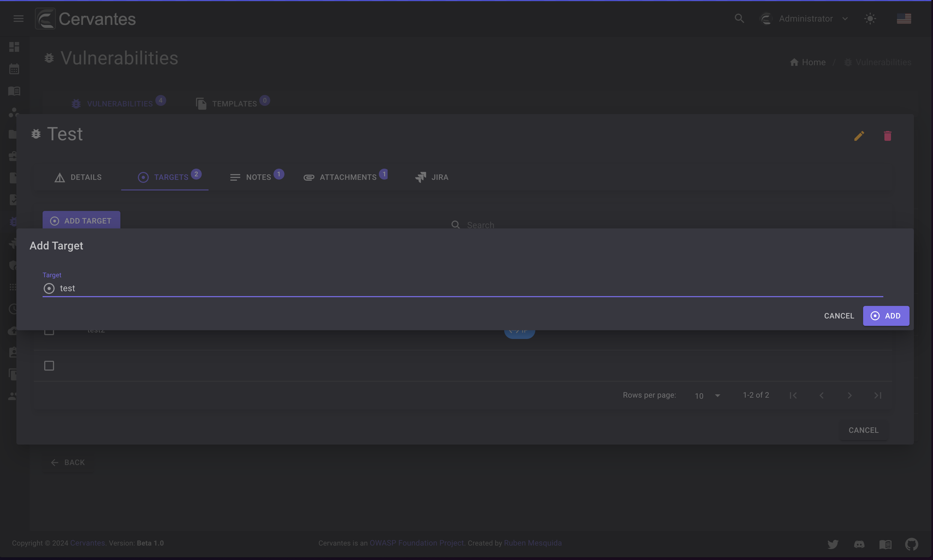Image resolution: width=933 pixels, height=560 pixels.
Task: Click the search icon in targets table
Action: coord(456,225)
